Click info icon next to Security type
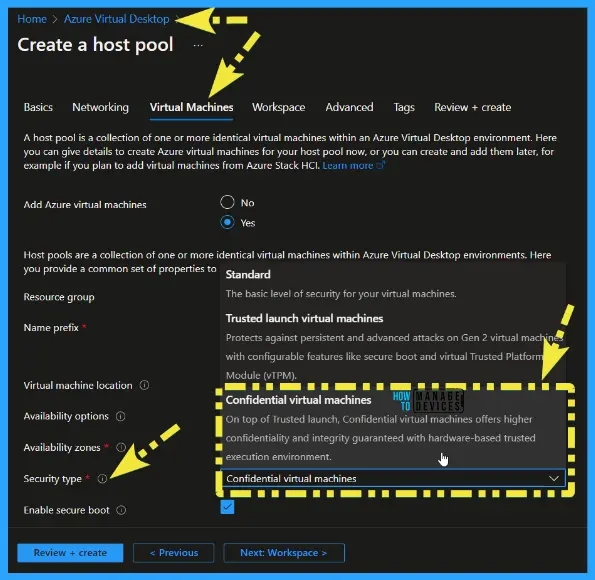 pos(102,479)
